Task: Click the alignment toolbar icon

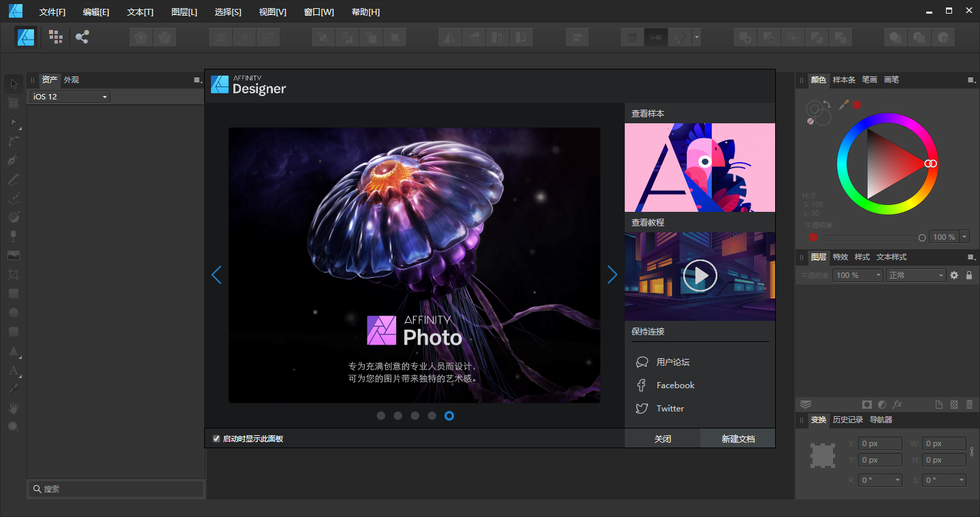Action: point(577,37)
